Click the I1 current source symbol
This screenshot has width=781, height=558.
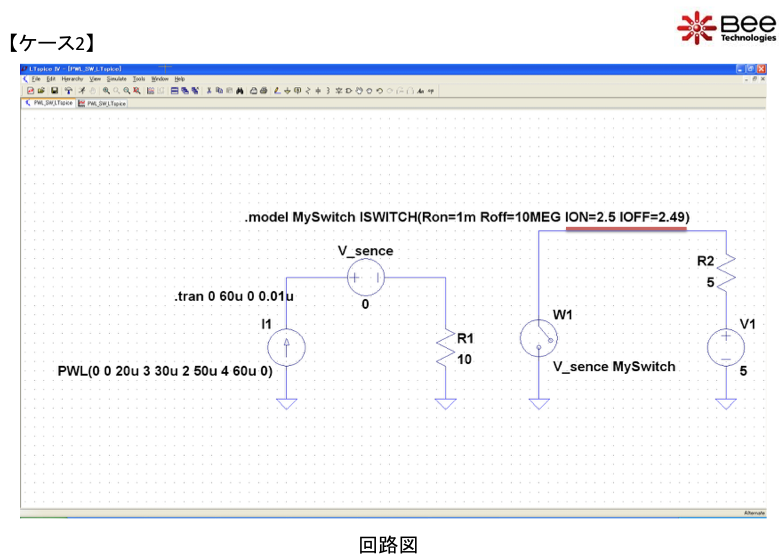(287, 347)
